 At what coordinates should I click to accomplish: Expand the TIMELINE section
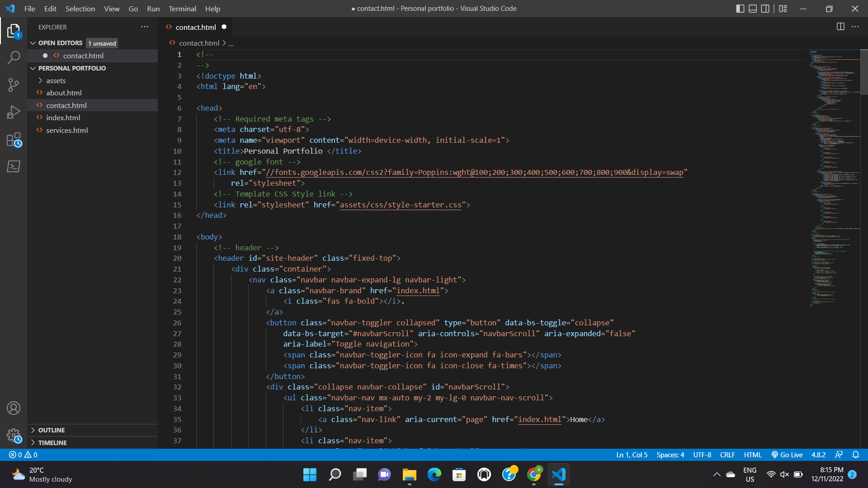pos(52,443)
